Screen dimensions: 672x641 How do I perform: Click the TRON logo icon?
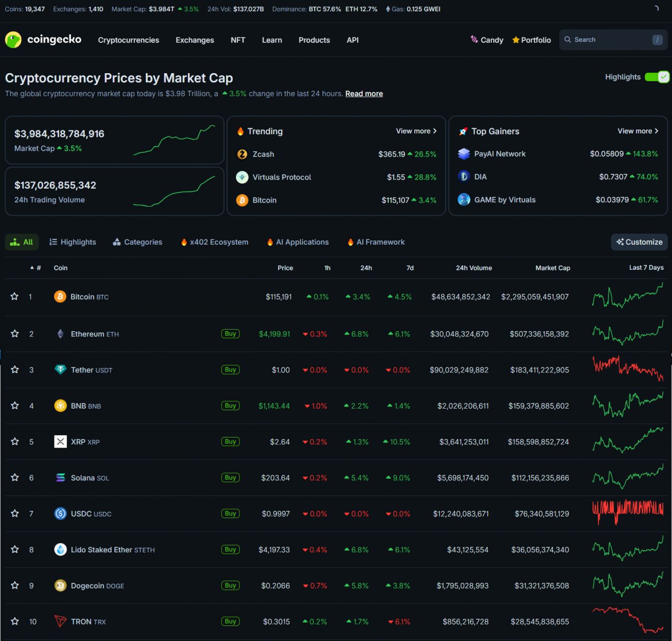tap(60, 621)
